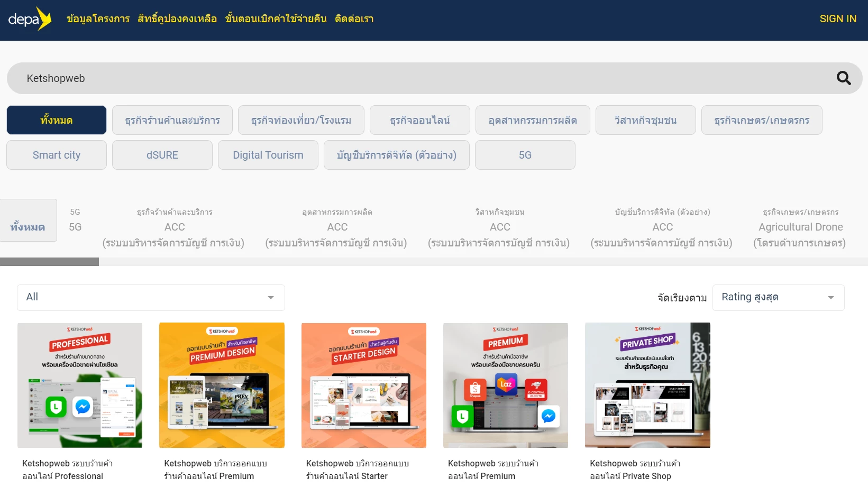Screen dimensions: 868x487
Task: Open the Premium Design orange thumbnail
Action: (x=222, y=385)
